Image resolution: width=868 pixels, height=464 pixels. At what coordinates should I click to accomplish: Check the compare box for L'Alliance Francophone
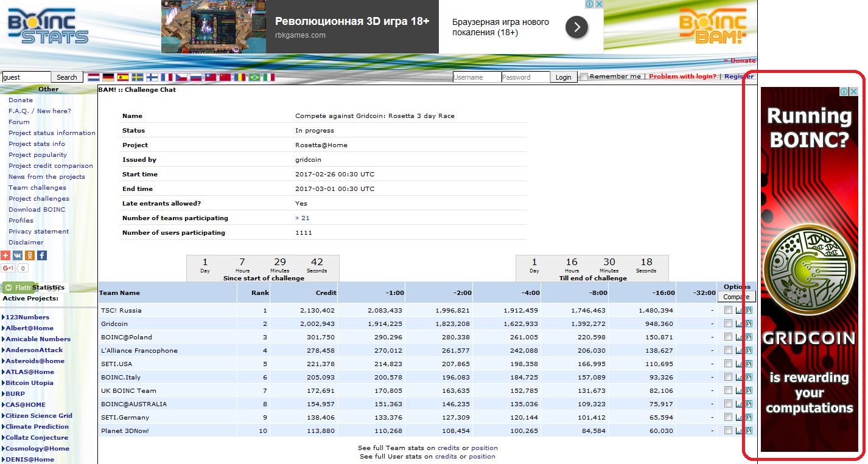pyautogui.click(x=728, y=350)
